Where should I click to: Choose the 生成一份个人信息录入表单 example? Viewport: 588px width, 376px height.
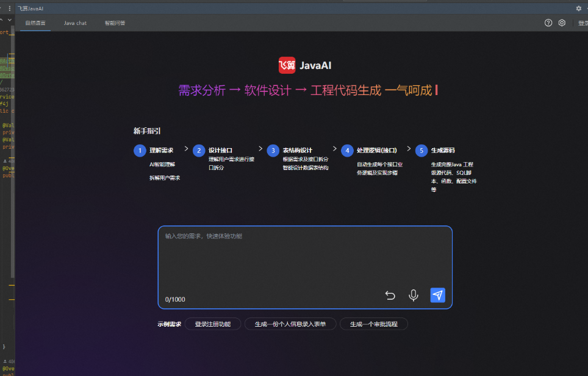290,324
